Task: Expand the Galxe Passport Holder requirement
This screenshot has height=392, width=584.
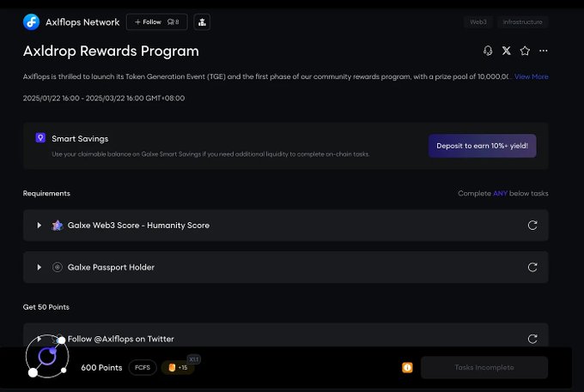Action: 40,267
